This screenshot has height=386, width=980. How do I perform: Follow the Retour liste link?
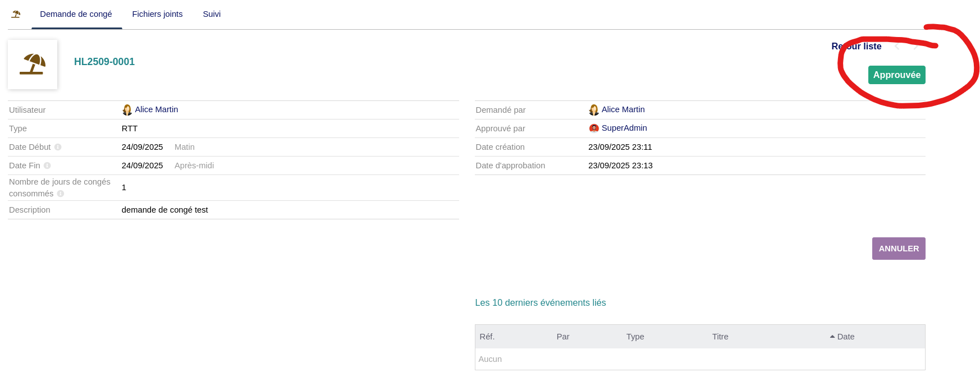coord(856,47)
